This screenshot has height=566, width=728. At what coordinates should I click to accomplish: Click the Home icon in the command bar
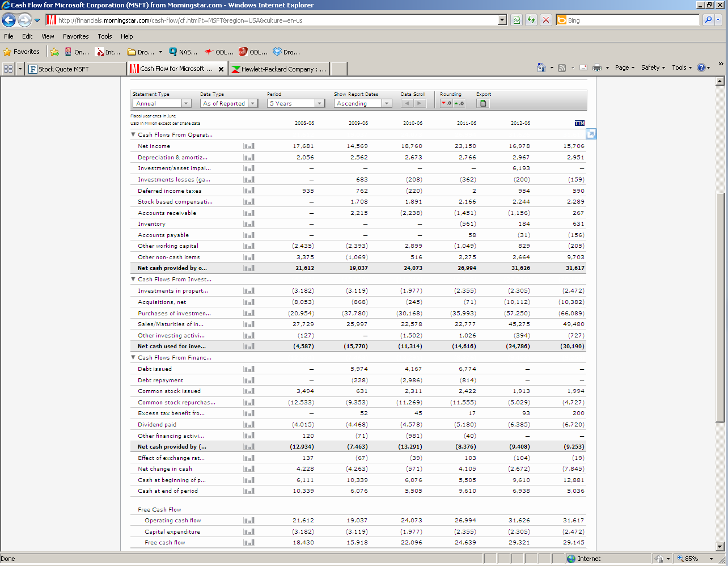click(541, 67)
